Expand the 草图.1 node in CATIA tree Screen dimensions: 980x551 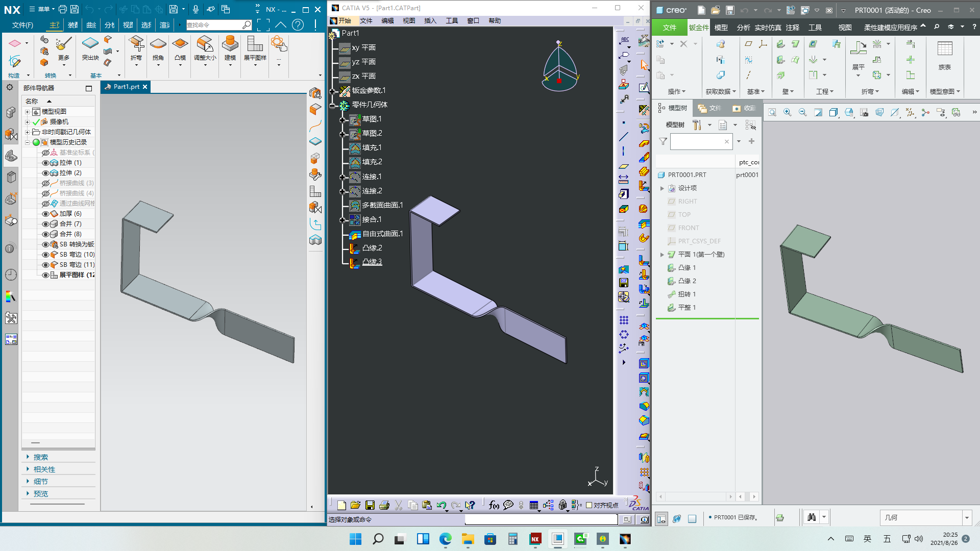342,119
